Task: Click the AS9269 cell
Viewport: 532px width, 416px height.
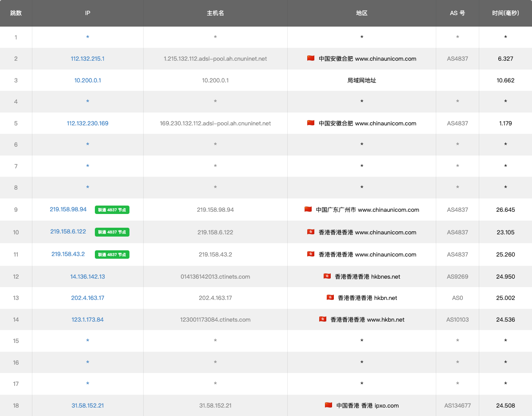Action: point(458,276)
